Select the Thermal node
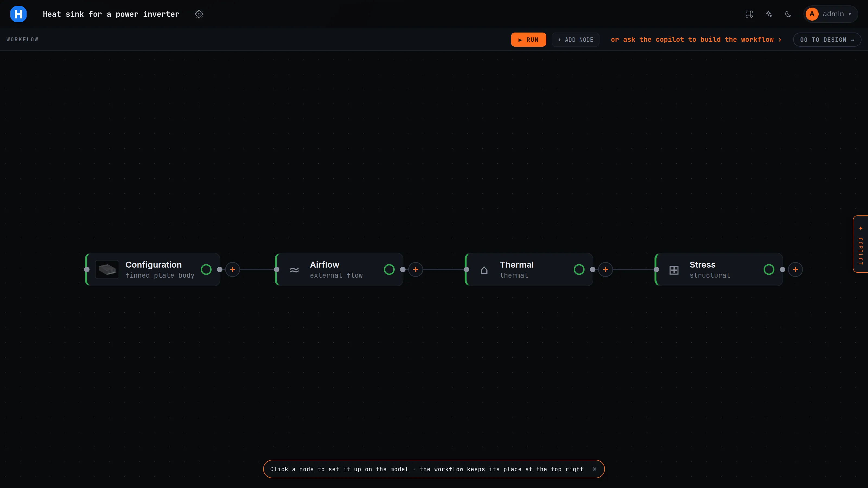868x488 pixels. [x=529, y=269]
